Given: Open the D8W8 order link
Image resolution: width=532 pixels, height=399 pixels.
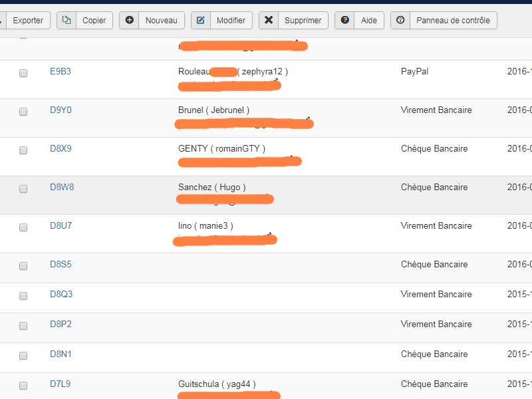Looking at the screenshot, I should point(62,187).
